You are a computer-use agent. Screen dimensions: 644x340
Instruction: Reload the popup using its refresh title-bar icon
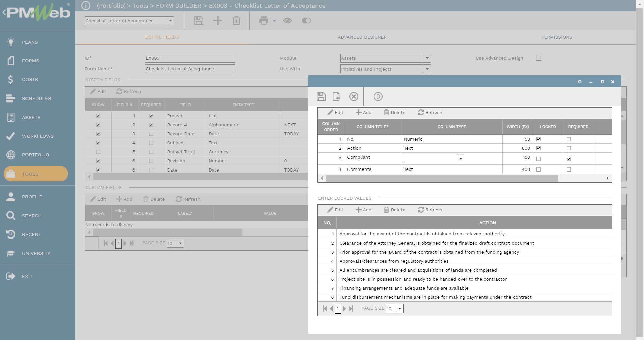pyautogui.click(x=579, y=82)
